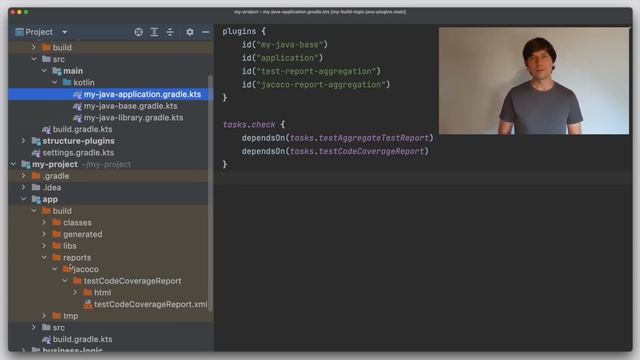Click the plugins keyword in editor

[x=239, y=31]
